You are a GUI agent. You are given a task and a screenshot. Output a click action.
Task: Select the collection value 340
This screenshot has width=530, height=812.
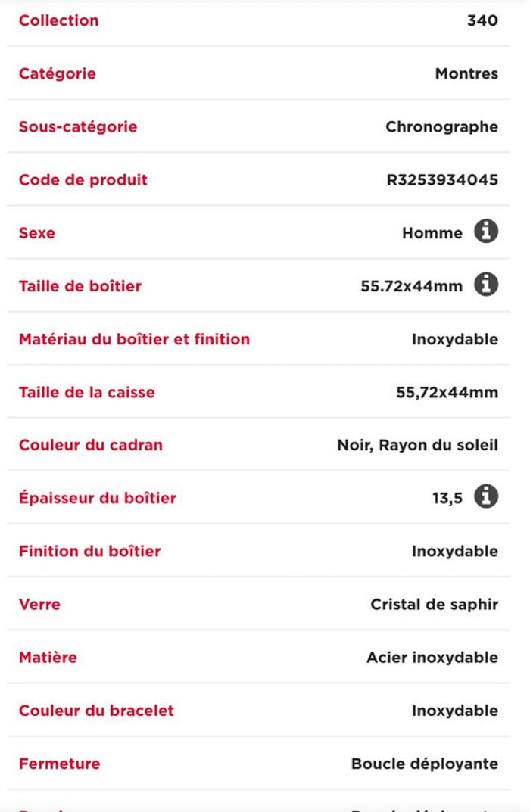click(x=482, y=20)
